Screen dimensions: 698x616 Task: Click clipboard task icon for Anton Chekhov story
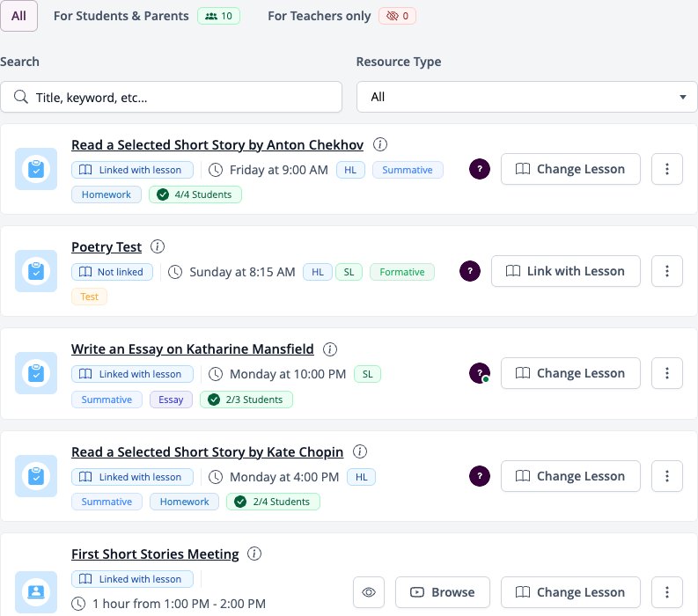coord(36,169)
